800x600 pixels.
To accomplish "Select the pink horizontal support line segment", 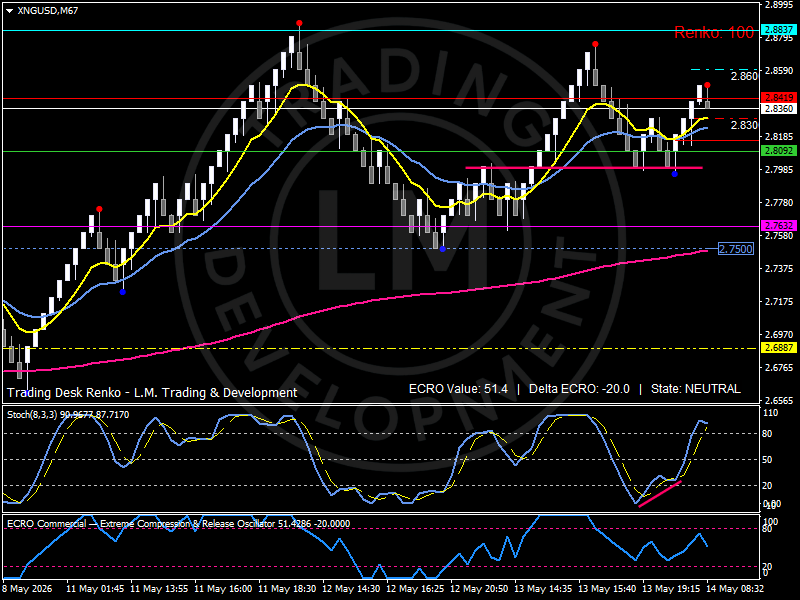I will coord(584,167).
